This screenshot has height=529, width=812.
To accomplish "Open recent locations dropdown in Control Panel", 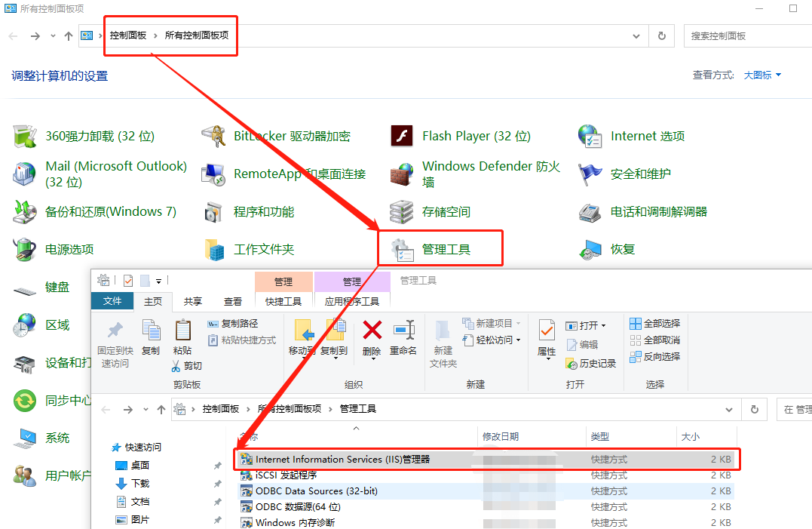I will [53, 35].
